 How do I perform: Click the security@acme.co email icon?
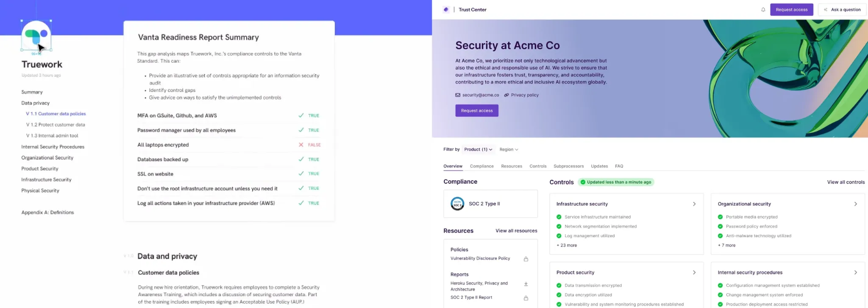point(458,95)
